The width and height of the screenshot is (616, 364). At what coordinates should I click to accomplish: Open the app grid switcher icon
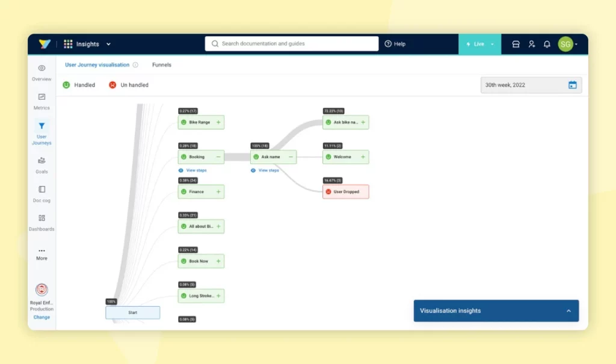point(68,44)
